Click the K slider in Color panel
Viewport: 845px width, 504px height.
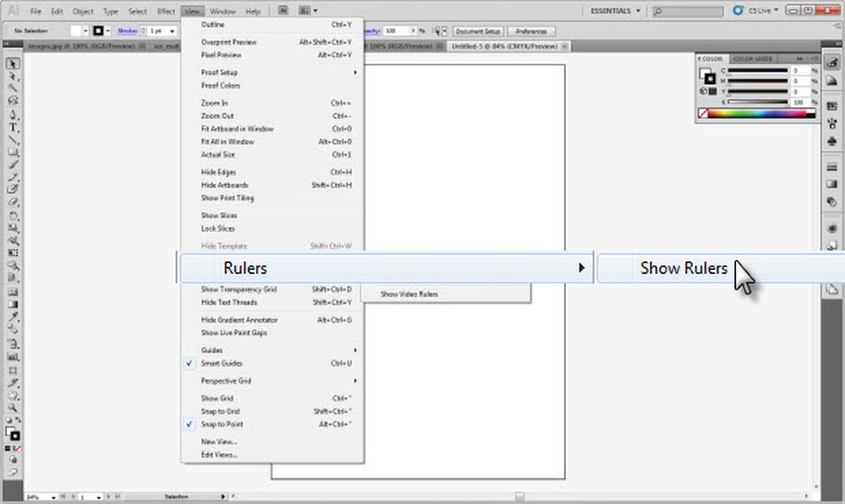757,102
